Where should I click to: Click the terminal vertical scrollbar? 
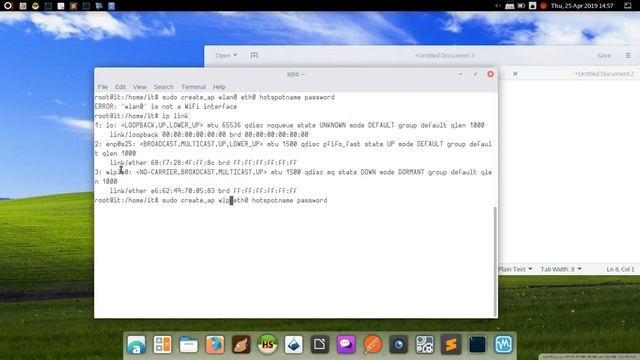point(496,261)
